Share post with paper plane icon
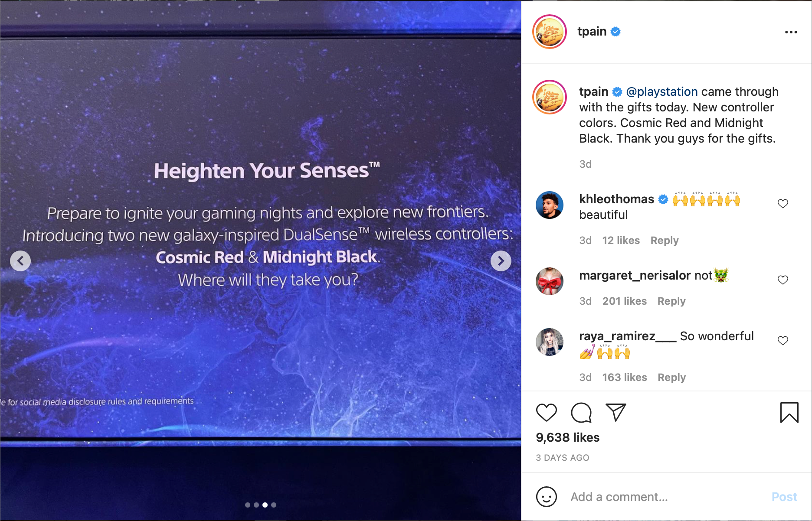This screenshot has width=812, height=521. coord(616,412)
